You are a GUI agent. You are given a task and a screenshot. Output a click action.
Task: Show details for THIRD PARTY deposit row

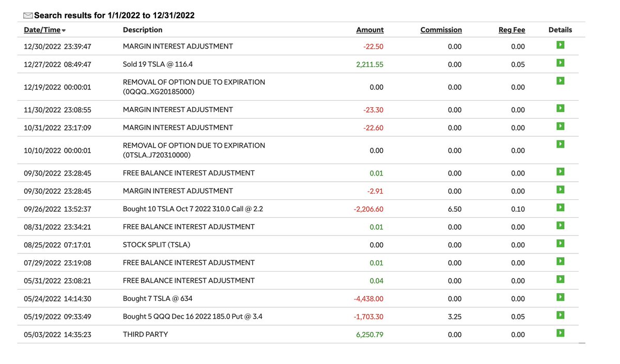pos(561,333)
